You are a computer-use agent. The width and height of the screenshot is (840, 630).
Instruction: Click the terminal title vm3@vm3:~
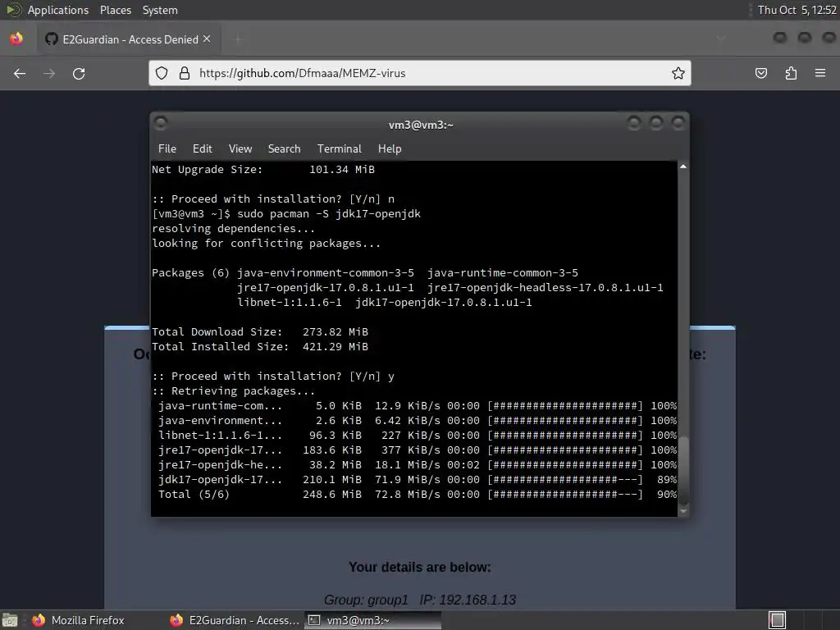(x=421, y=125)
